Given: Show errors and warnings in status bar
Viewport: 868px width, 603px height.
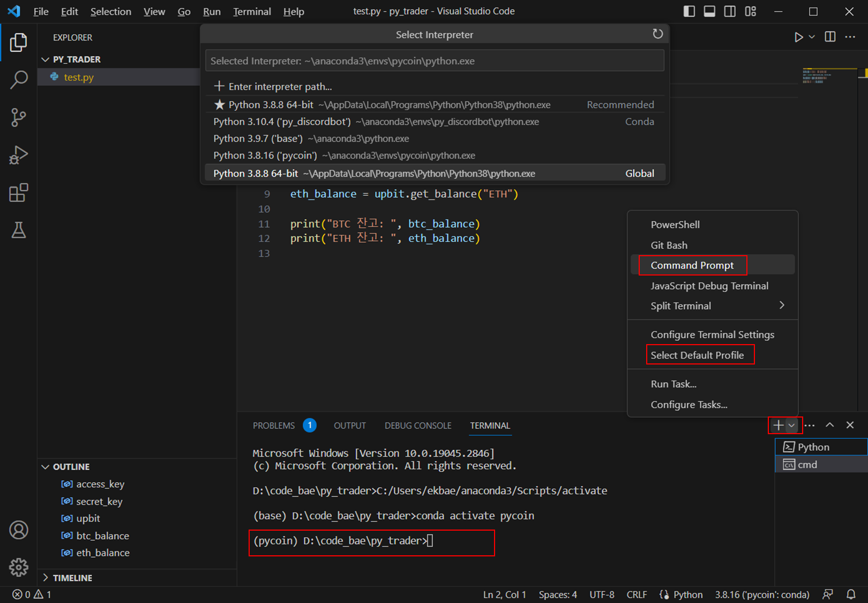Looking at the screenshot, I should 32,594.
